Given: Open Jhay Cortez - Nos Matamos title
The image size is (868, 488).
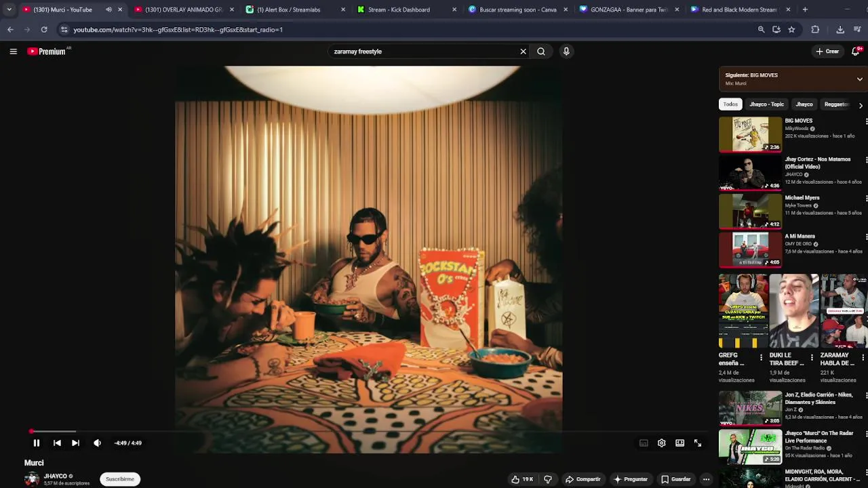Looking at the screenshot, I should [x=818, y=163].
